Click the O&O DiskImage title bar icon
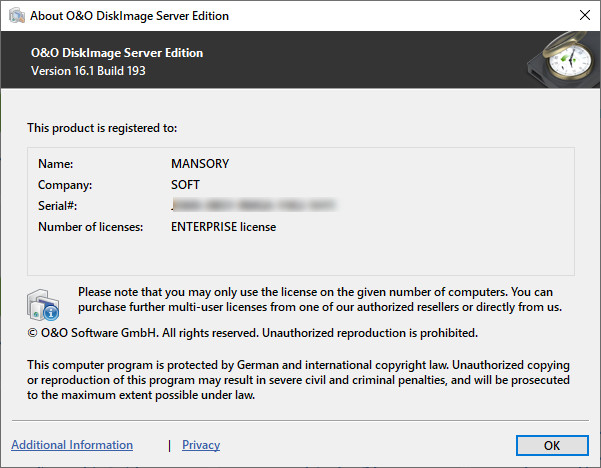Image resolution: width=601 pixels, height=468 pixels. pos(17,15)
